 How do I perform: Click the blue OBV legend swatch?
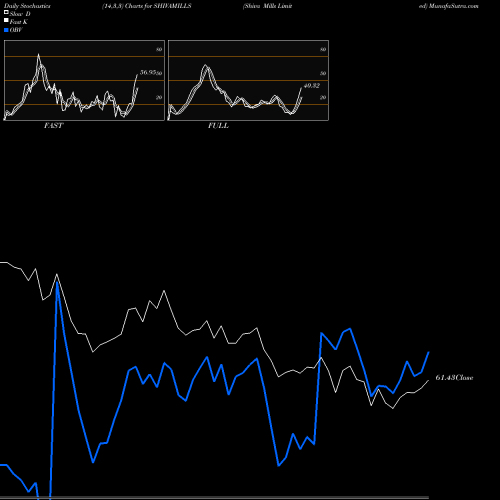(x=6, y=30)
